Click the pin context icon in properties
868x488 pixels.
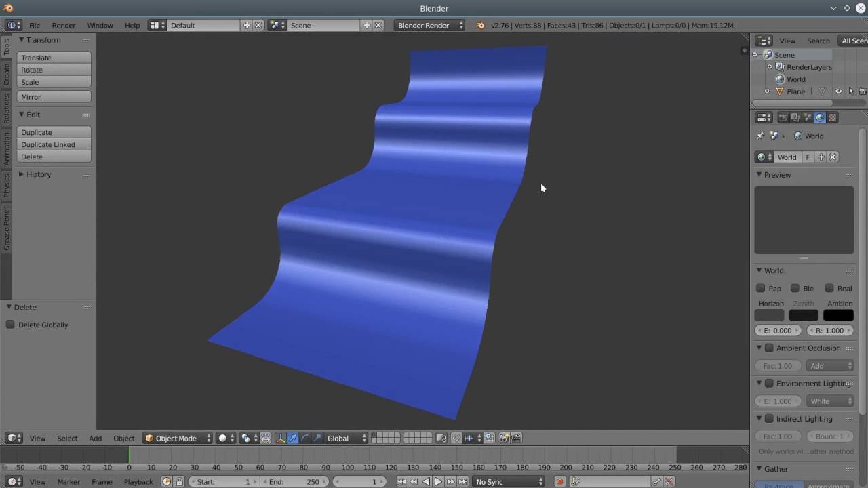tap(760, 136)
